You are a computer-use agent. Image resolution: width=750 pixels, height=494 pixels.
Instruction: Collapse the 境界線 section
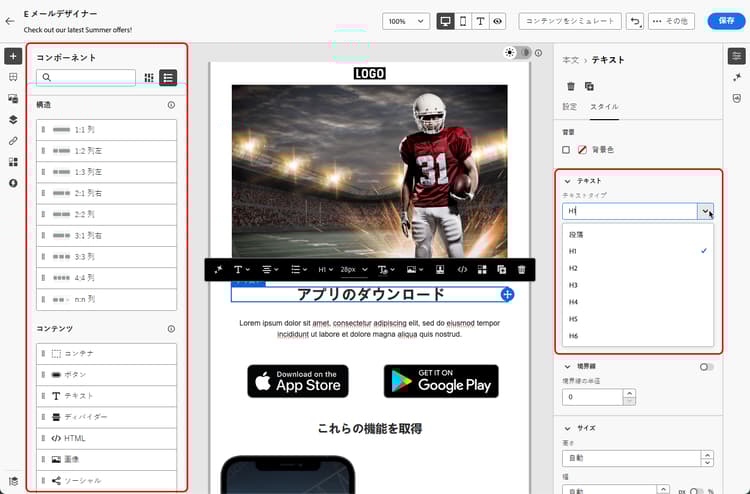point(567,367)
